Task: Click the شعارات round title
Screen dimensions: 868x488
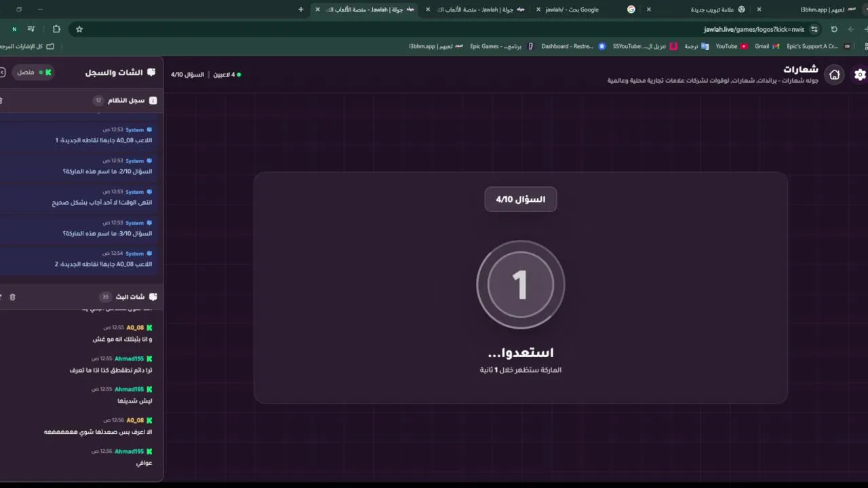Action: (801, 69)
